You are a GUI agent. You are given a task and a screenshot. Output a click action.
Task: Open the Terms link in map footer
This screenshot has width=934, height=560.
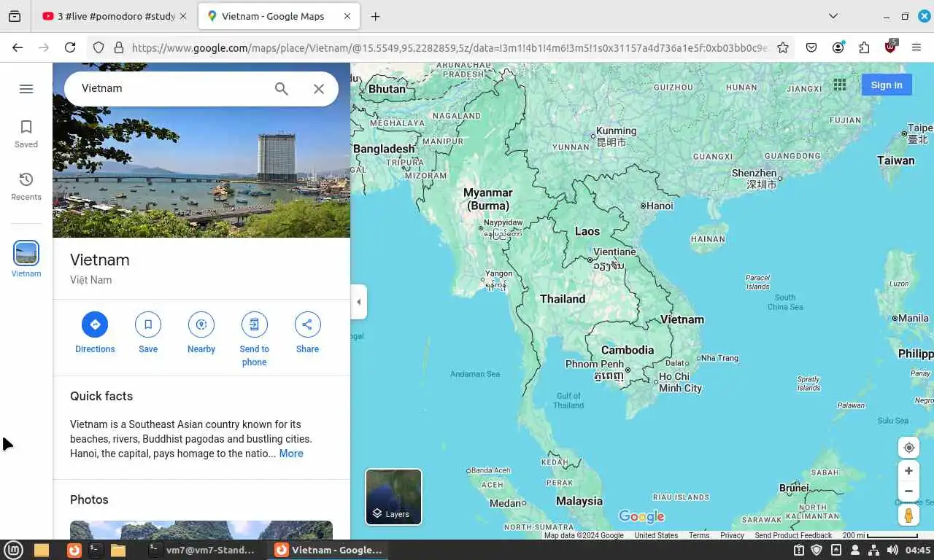(x=699, y=535)
